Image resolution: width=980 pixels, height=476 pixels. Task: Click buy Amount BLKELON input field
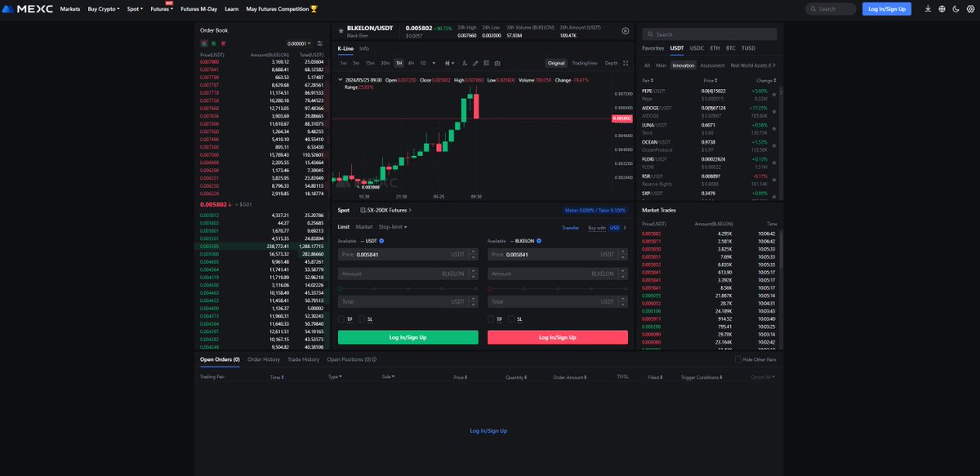click(x=408, y=274)
